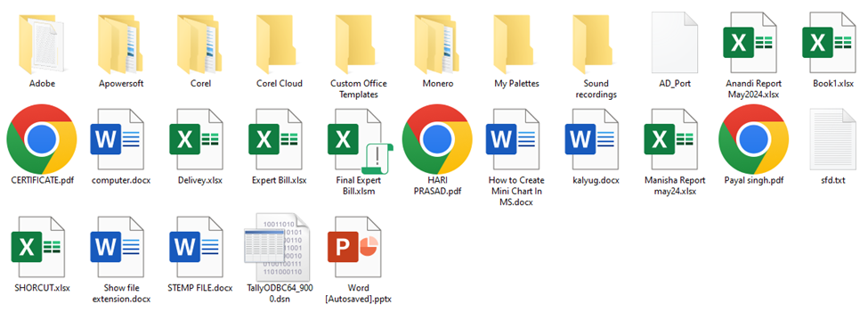The width and height of the screenshot is (868, 329).
Task: Select the CERTIFICATE.pdf Chrome icon
Action: coord(42,139)
